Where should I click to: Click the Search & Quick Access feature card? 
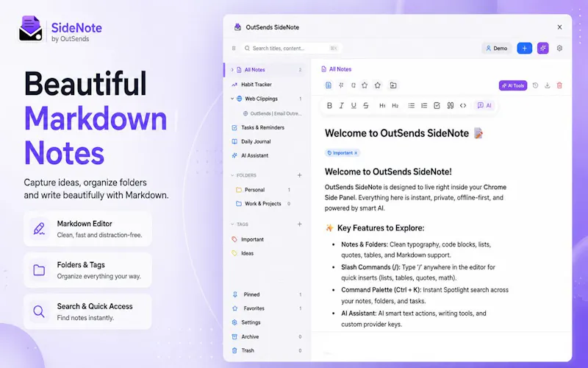coord(87,311)
